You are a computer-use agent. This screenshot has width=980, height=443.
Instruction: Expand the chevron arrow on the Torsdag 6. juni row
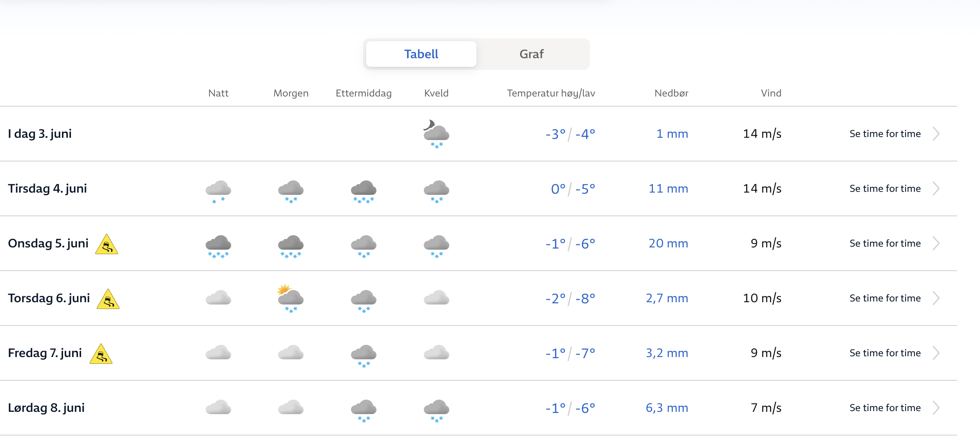[x=936, y=298]
